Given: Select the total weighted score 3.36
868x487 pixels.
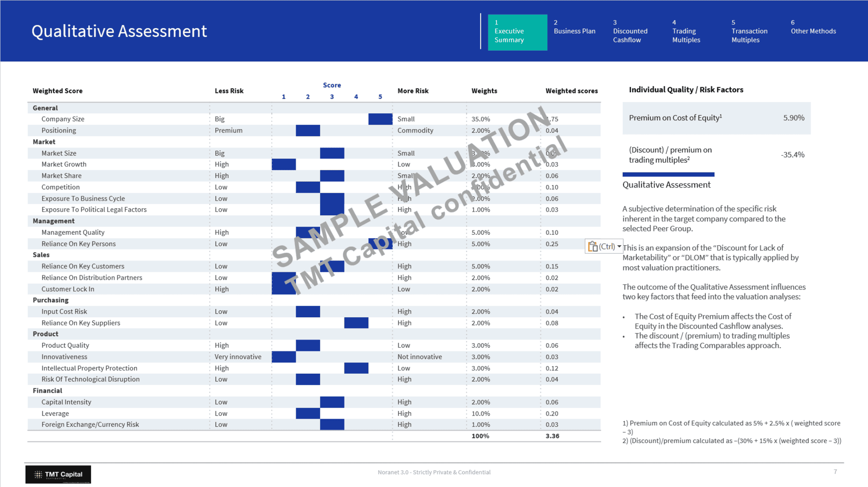Looking at the screenshot, I should pyautogui.click(x=552, y=436).
